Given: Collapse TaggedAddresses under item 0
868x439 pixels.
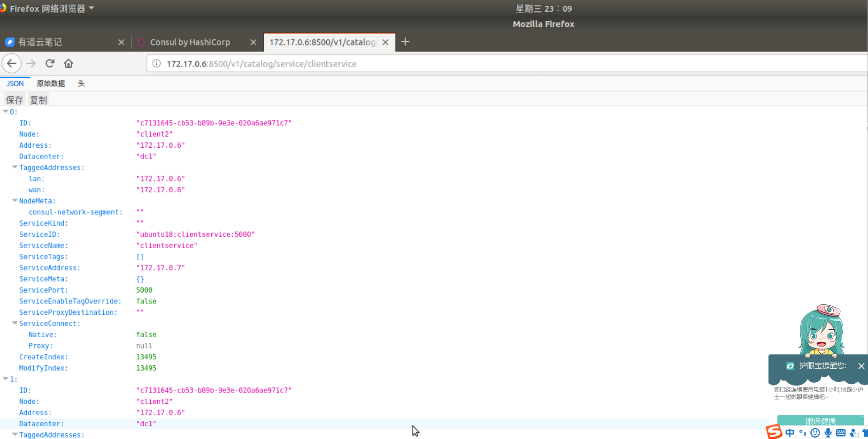Looking at the screenshot, I should tap(15, 167).
